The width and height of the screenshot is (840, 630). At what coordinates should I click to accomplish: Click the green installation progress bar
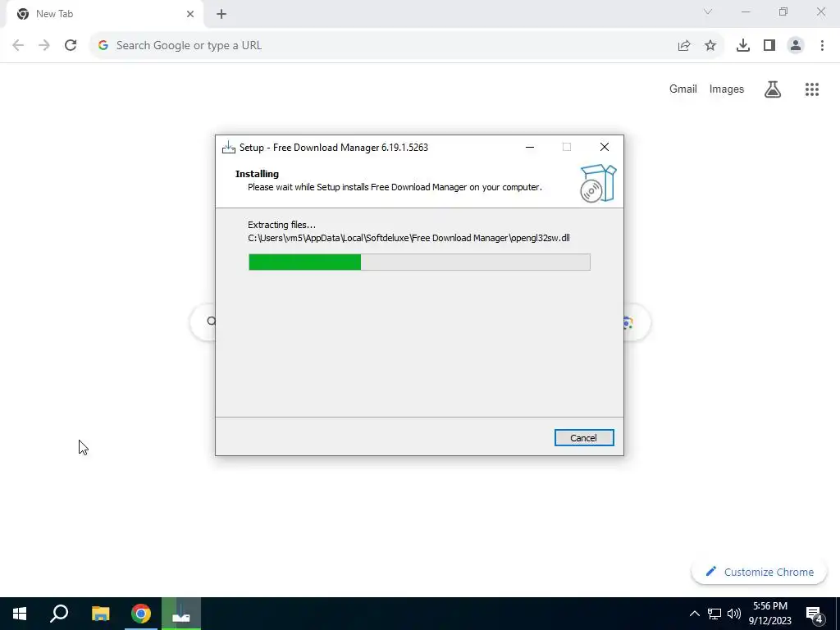(419, 262)
